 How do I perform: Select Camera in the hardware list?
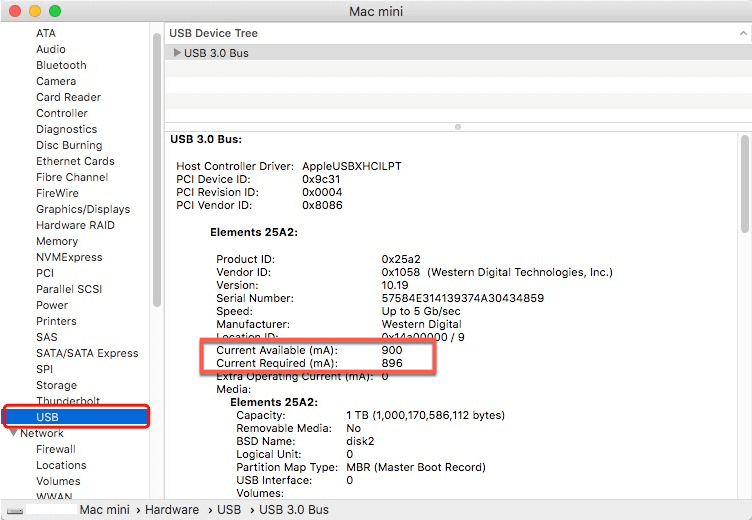[56, 81]
